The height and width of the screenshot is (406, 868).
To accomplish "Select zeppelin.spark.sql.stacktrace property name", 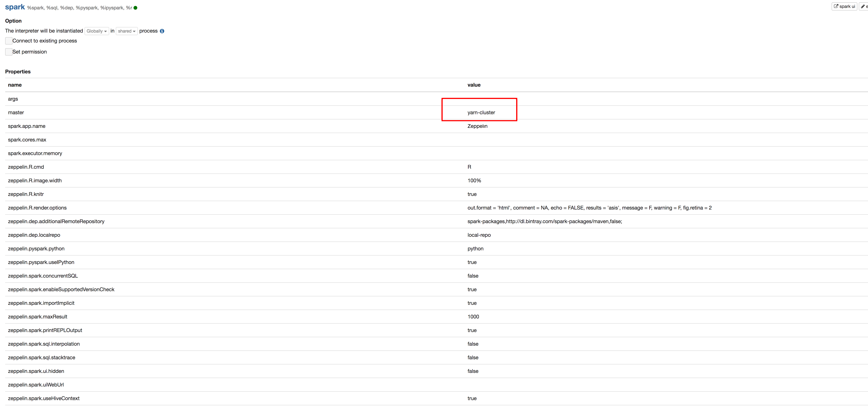I will click(x=41, y=357).
